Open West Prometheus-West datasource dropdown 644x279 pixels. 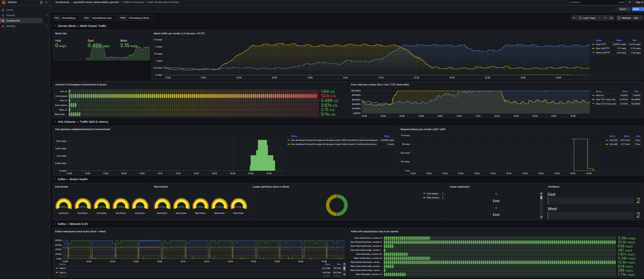click(141, 18)
